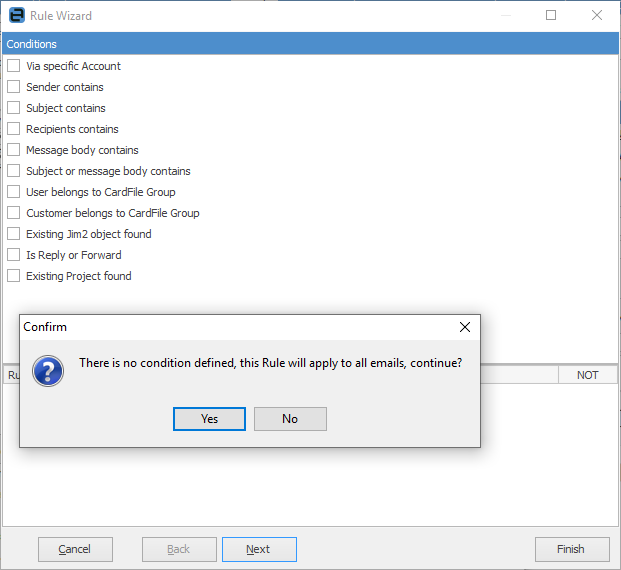This screenshot has width=621, height=570.
Task: Check the Subject contains box
Action: (13, 108)
